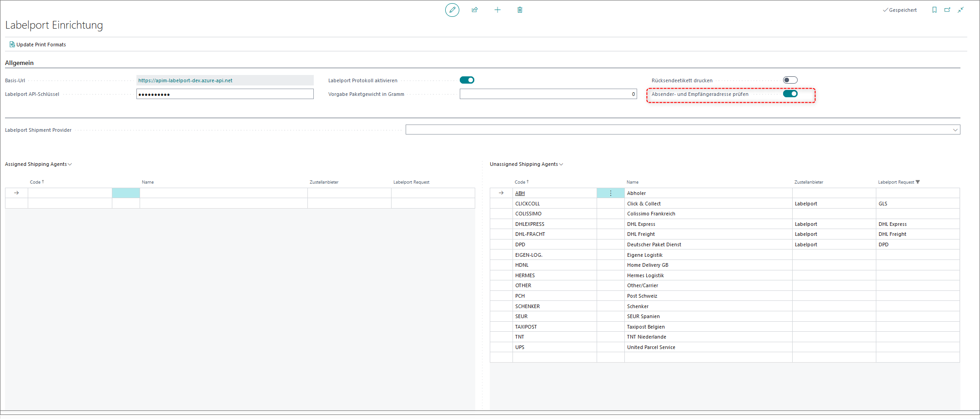Open row menu dots for ABH row

tap(610, 193)
